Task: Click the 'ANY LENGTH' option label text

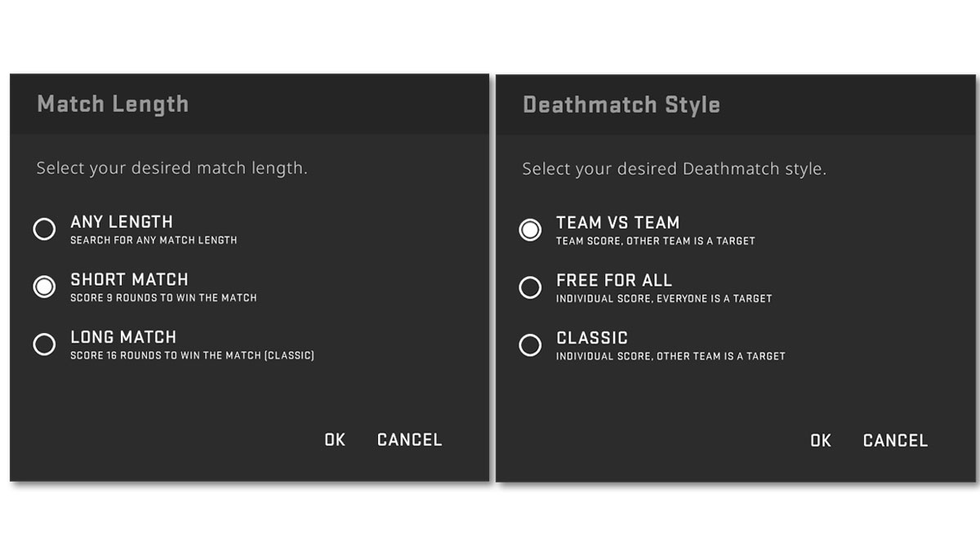Action: 122,222
